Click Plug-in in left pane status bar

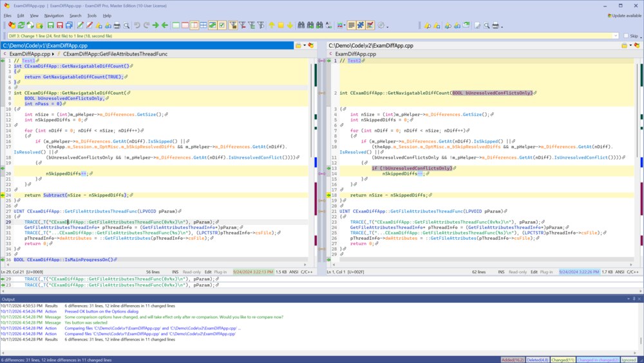pyautogui.click(x=220, y=271)
